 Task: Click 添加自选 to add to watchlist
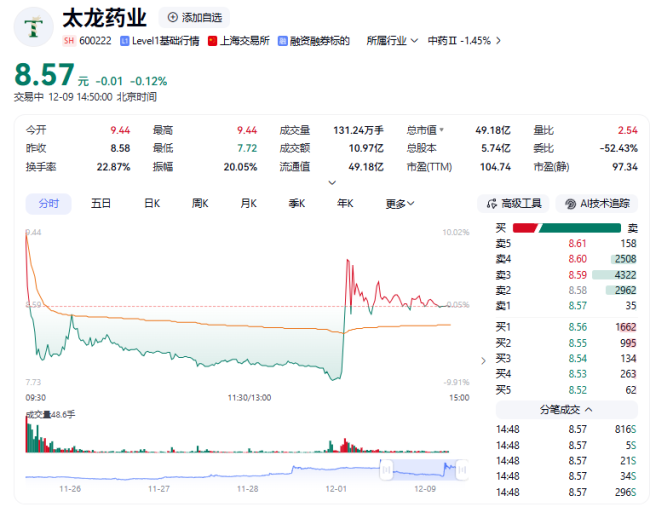click(194, 18)
